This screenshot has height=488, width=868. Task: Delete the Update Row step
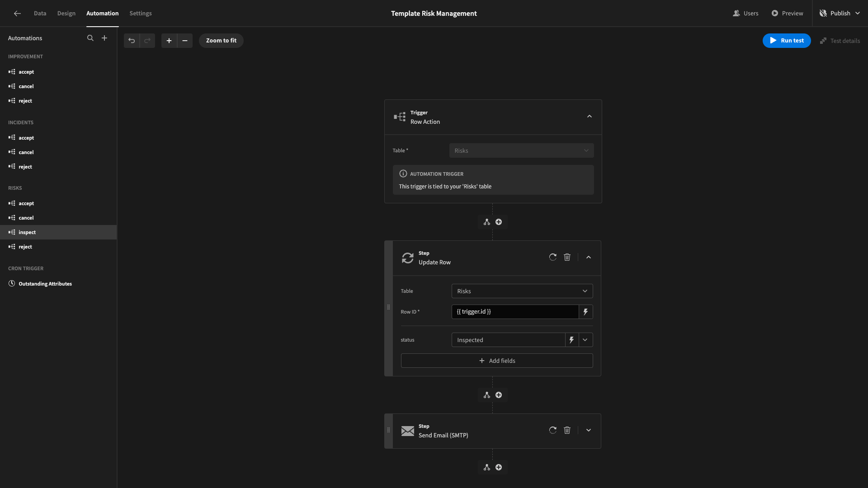pos(567,257)
